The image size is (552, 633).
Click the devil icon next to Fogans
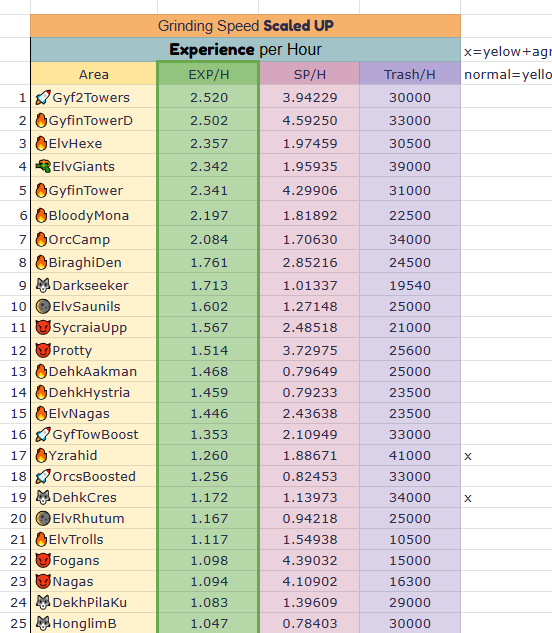coord(43,560)
